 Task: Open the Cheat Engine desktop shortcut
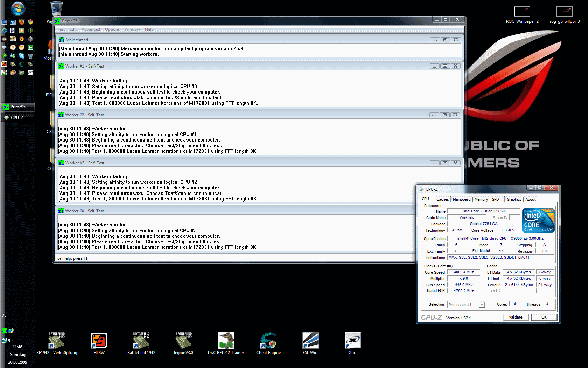tap(268, 343)
